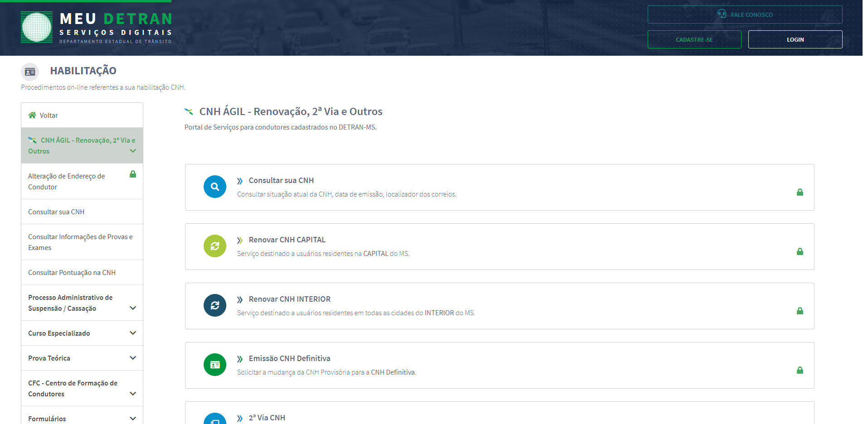This screenshot has height=424, width=868.
Task: Click the lock icon on Emissão CNH Definitiva card
Action: [x=800, y=370]
